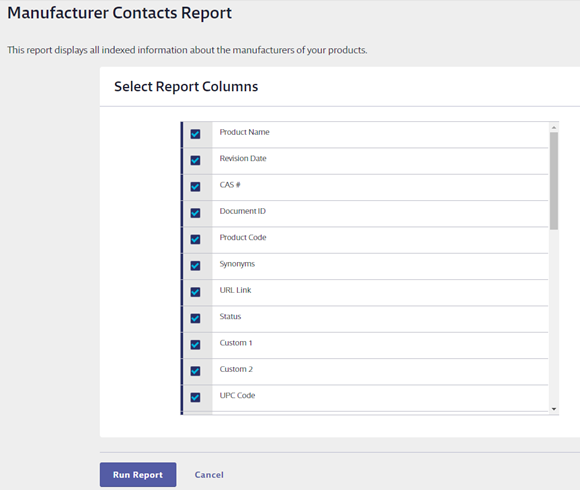Click the column list scroll-up arrow
The width and height of the screenshot is (580, 490).
[554, 128]
